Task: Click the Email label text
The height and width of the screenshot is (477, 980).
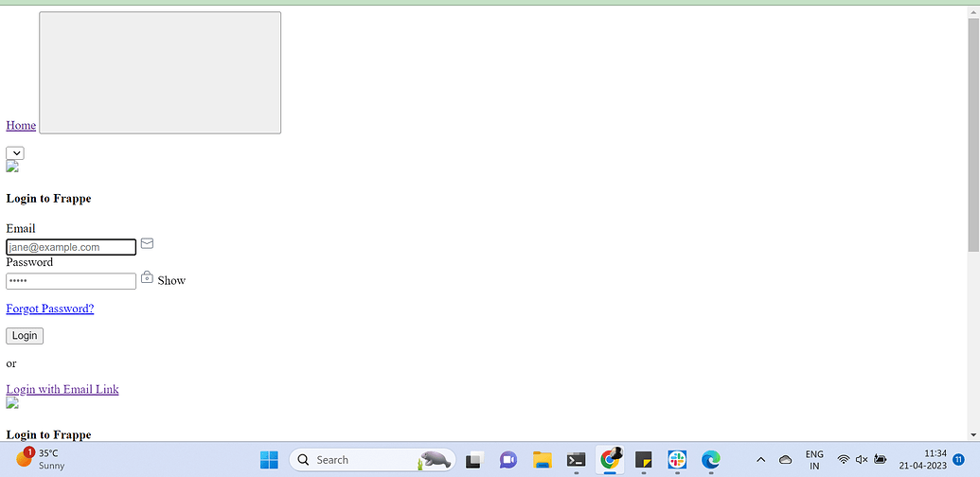Action: pos(21,228)
